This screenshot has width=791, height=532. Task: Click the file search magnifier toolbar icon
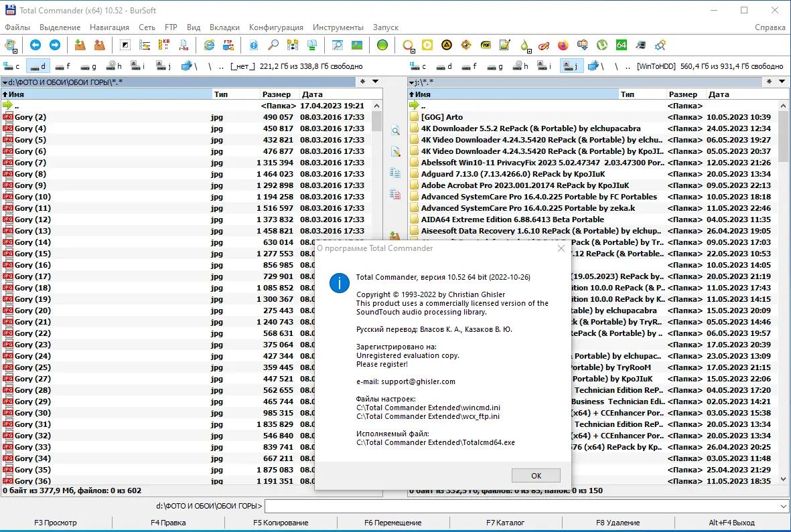point(274,46)
